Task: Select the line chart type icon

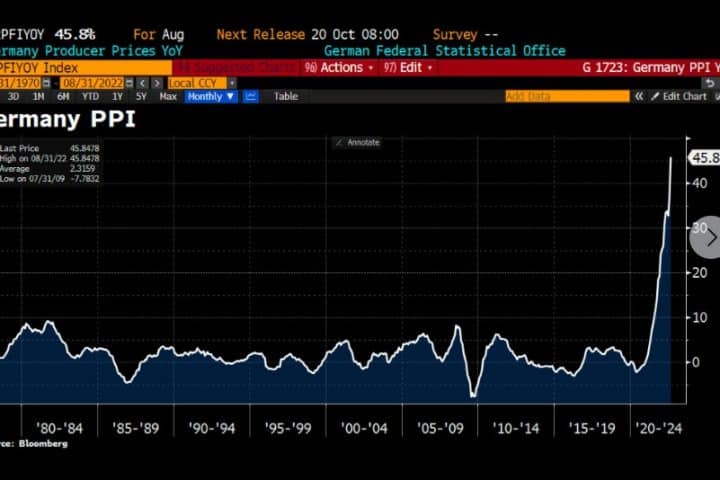Action: tap(250, 96)
